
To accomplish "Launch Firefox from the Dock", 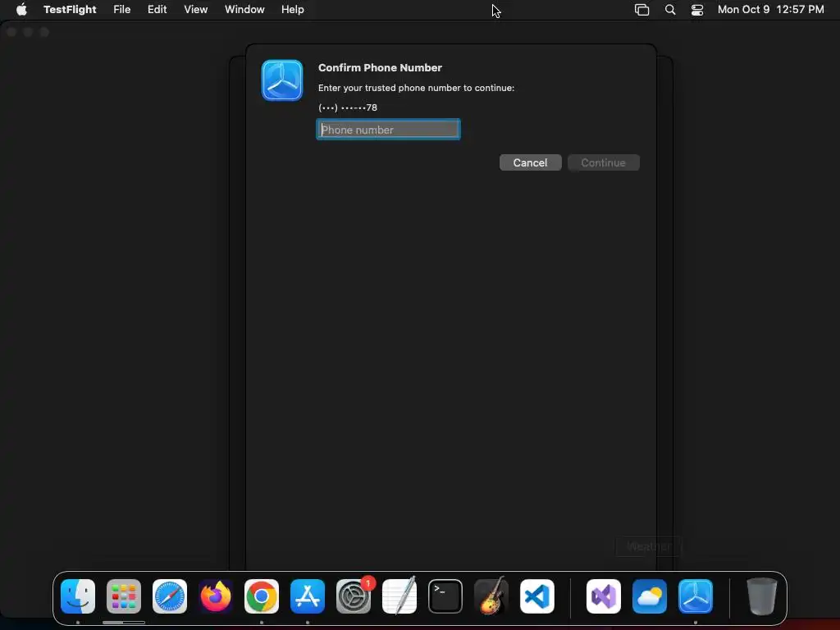I will click(216, 596).
